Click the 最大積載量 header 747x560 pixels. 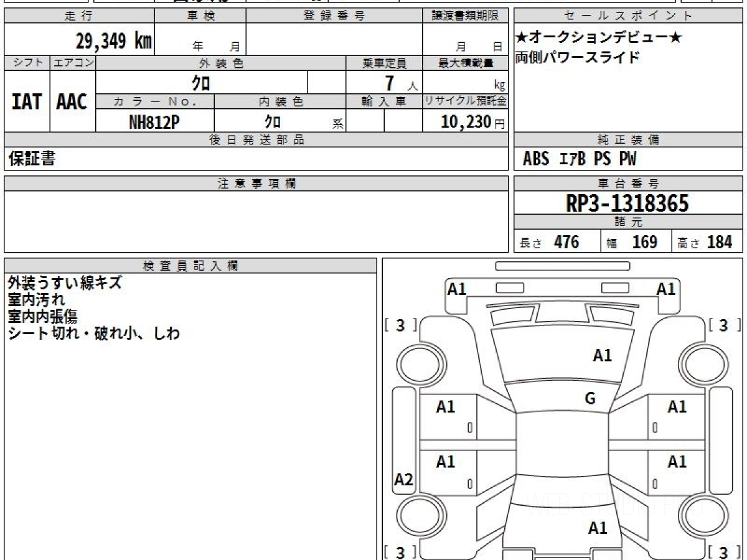tap(465, 63)
